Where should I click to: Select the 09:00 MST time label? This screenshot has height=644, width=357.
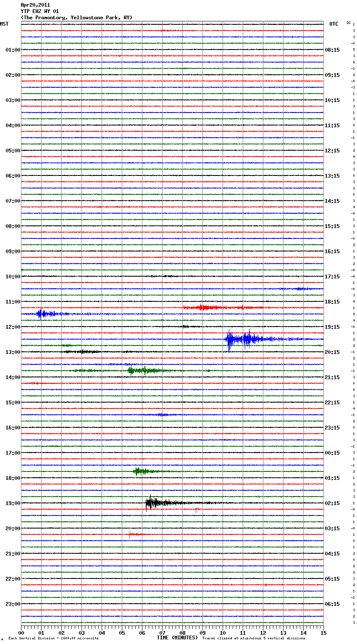[x=13, y=251]
